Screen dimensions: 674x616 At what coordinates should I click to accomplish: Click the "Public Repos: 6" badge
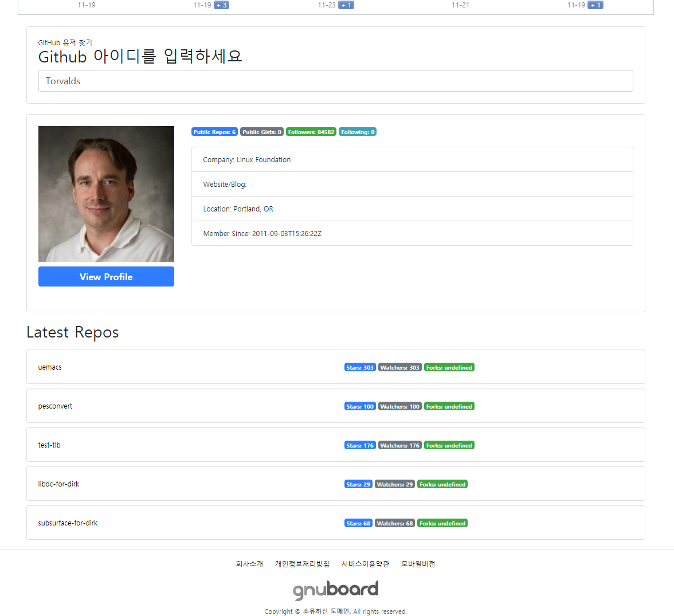(214, 131)
